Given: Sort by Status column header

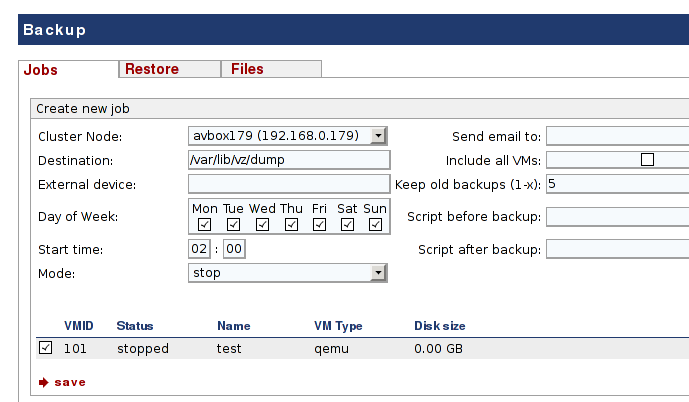Looking at the screenshot, I should [x=135, y=326].
